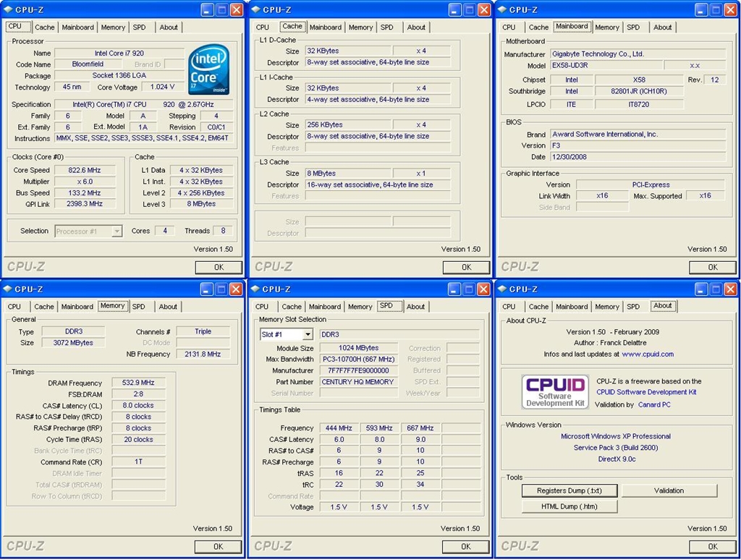The image size is (741, 560).
Task: Click the BIOS Date value 12/30/2008
Action: coord(638,157)
